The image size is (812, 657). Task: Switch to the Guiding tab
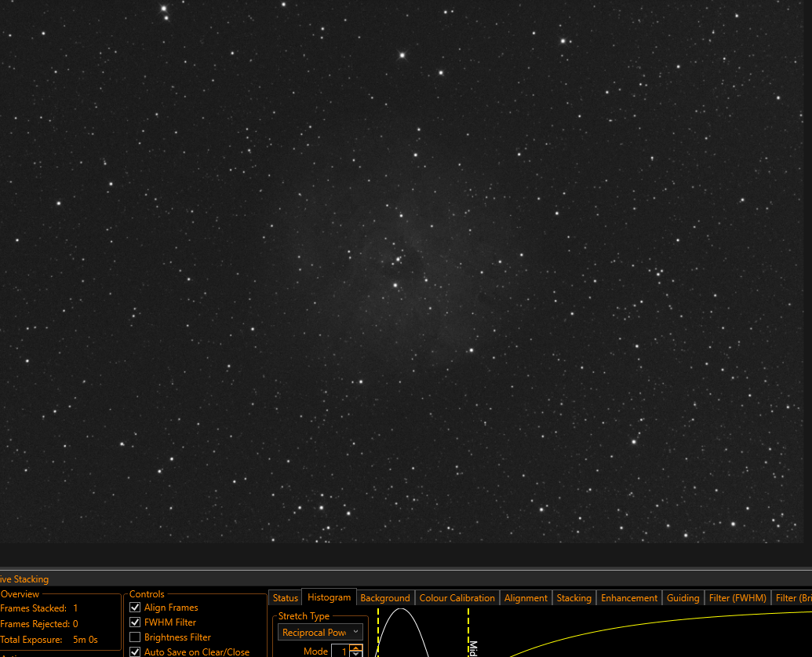[683, 598]
